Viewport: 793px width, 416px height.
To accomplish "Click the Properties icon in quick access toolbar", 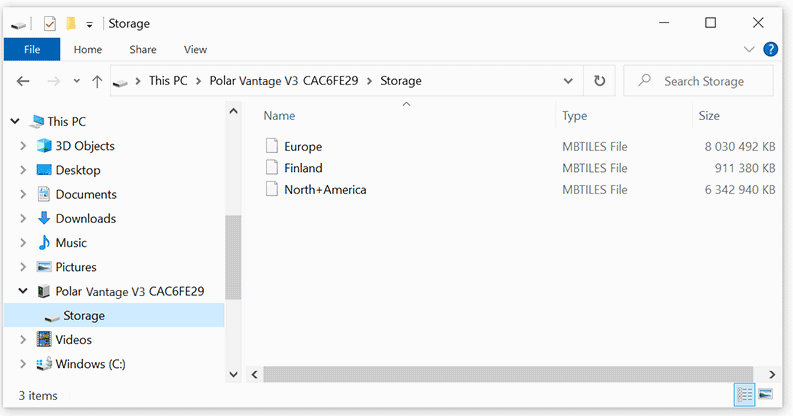I will tap(50, 23).
